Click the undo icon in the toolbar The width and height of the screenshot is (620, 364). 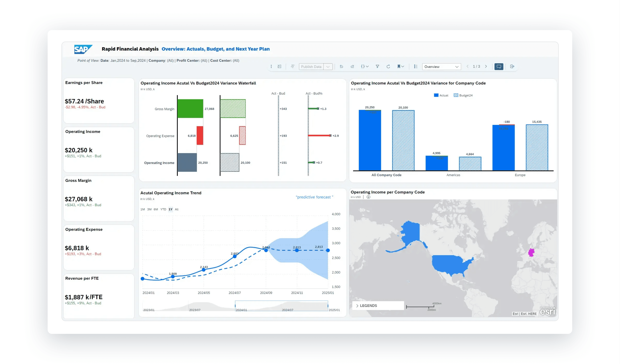coord(341,66)
